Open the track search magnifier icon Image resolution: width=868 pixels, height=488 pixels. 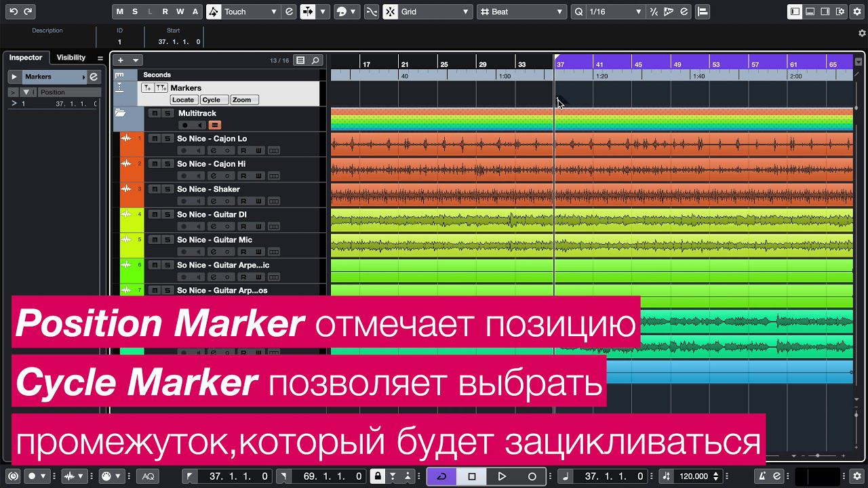pos(315,60)
